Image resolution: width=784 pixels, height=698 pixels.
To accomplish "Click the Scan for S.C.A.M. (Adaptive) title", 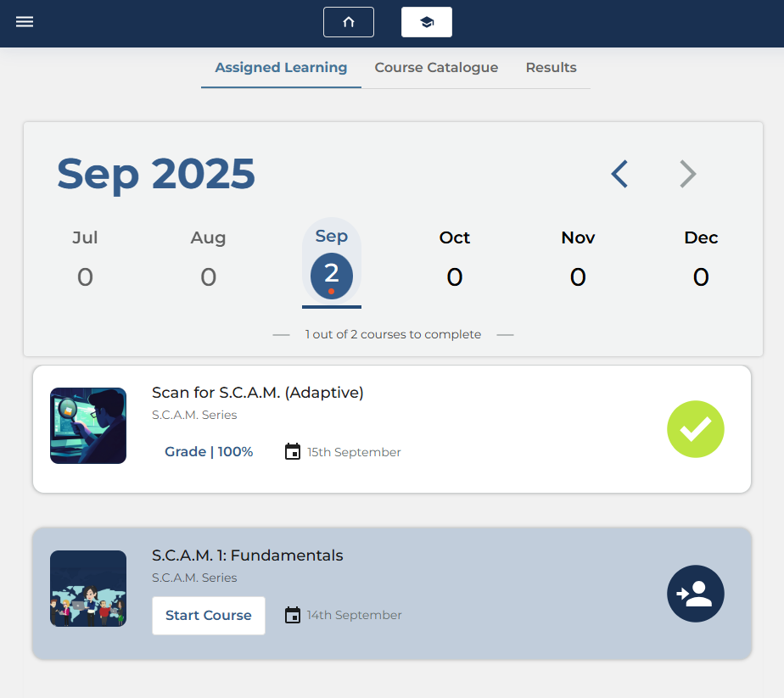I will click(x=257, y=393).
